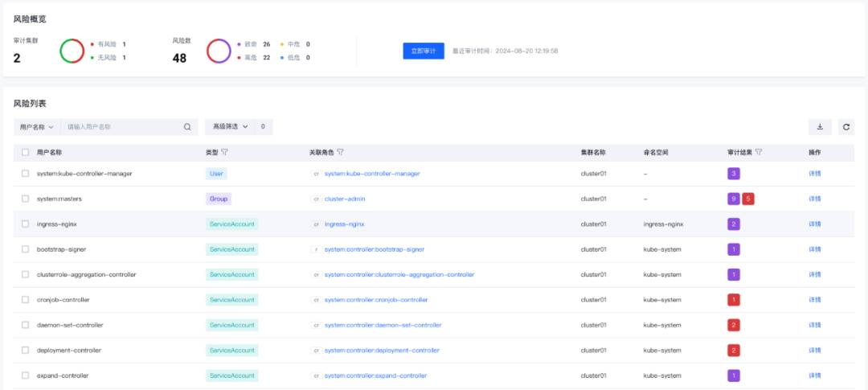
Task: Check the daemon-set-controller row checkbox
Action: (x=26, y=325)
